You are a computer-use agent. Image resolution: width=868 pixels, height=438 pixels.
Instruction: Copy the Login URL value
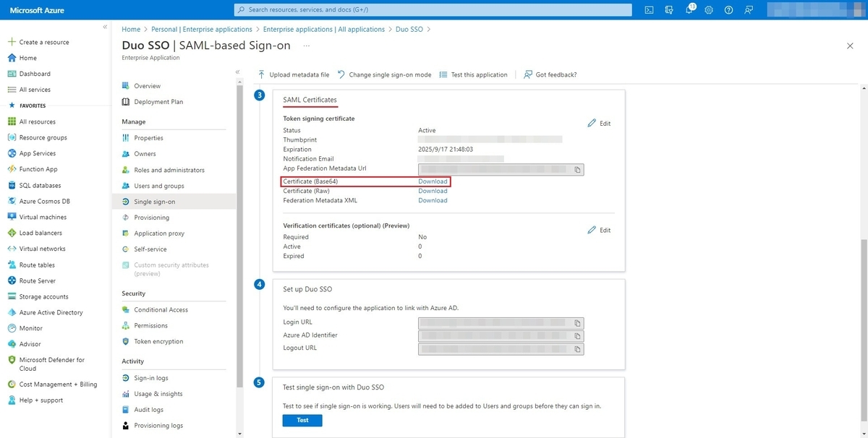click(577, 323)
